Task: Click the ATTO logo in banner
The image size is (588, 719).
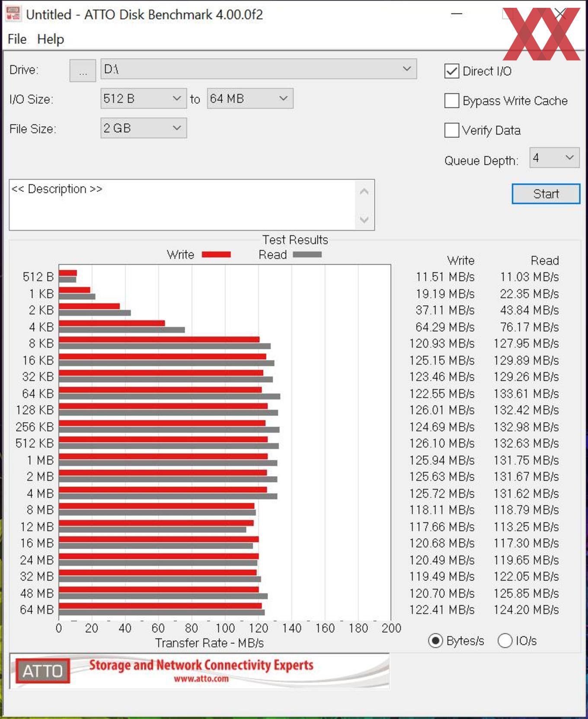Action: point(42,671)
